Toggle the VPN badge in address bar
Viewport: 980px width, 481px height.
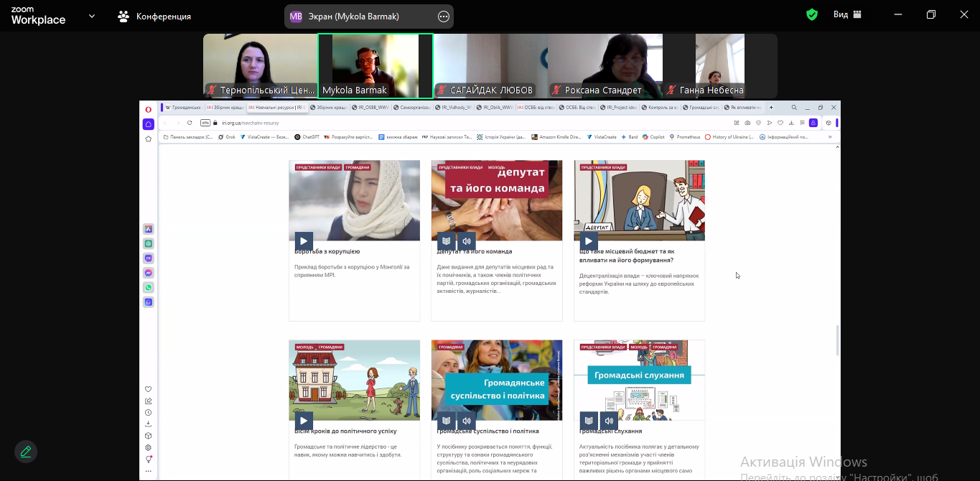click(205, 123)
